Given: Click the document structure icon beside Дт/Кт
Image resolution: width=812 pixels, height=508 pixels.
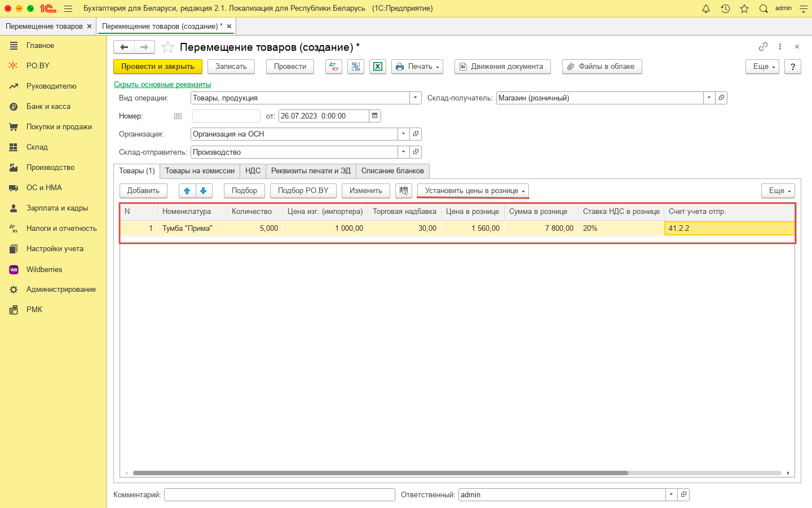Looking at the screenshot, I should pyautogui.click(x=356, y=67).
